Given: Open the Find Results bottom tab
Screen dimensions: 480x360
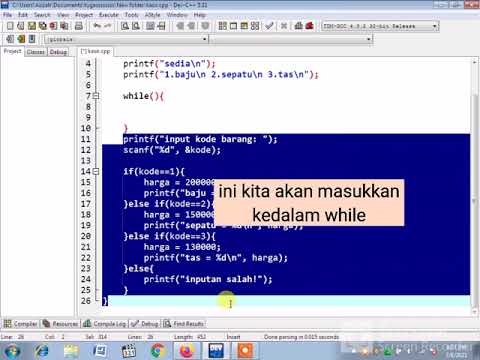Looking at the screenshot, I should pos(184,324).
